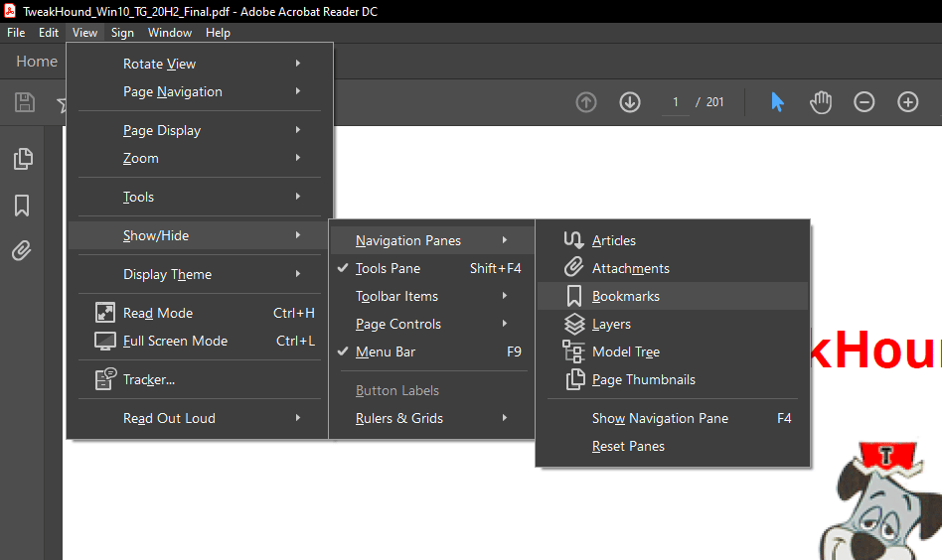Open the Window menu
The height and width of the screenshot is (560, 942).
170,33
